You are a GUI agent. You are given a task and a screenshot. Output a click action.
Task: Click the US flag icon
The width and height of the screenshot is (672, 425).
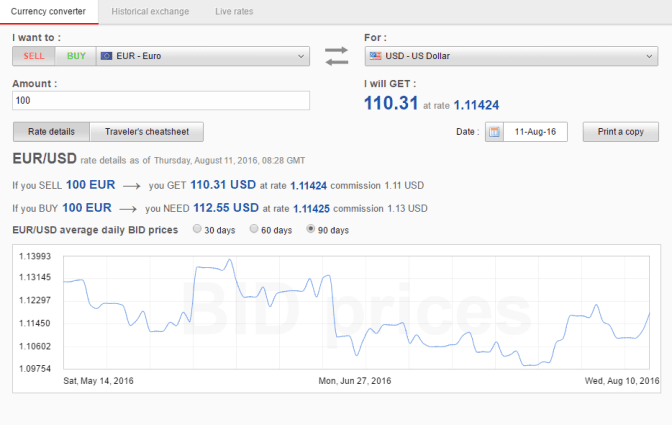click(x=374, y=56)
